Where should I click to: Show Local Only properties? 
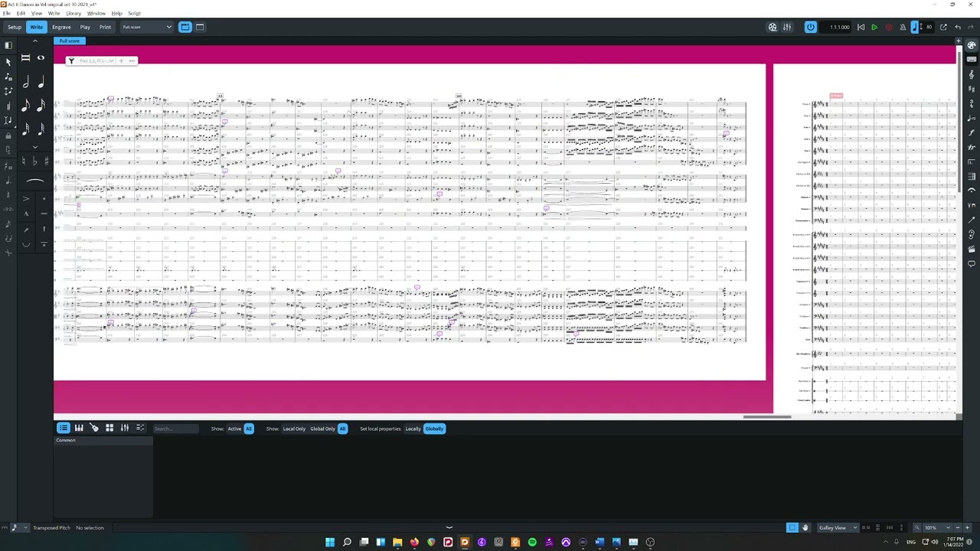pos(294,429)
